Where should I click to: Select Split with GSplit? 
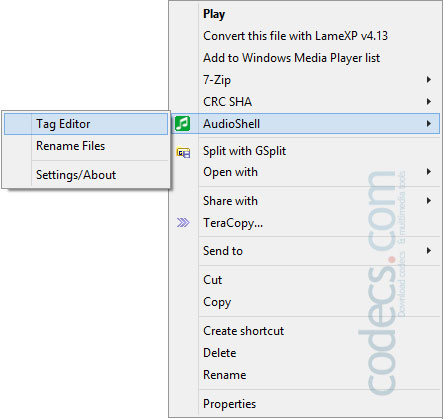305,151
